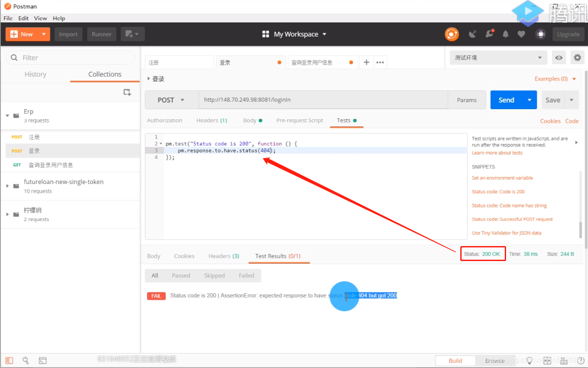Click the New button plus icon
Image resolution: width=588 pixels, height=368 pixels.
pos(14,34)
